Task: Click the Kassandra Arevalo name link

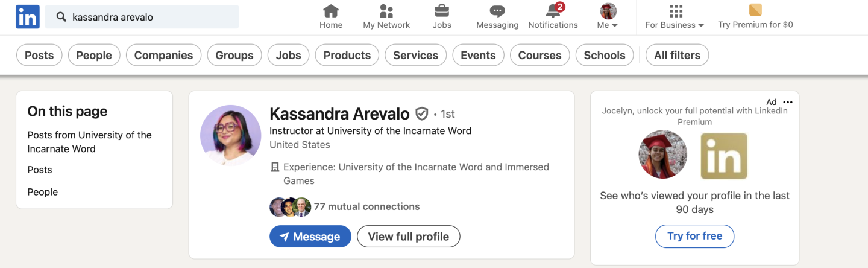Action: point(339,113)
